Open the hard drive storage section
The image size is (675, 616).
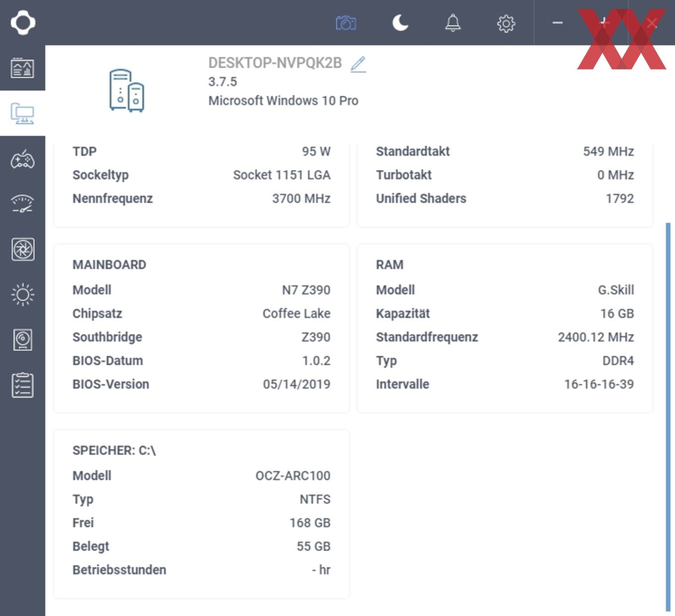point(22,340)
